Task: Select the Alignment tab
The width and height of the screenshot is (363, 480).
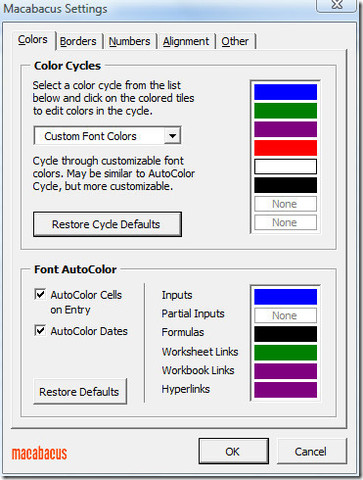Action: click(186, 41)
